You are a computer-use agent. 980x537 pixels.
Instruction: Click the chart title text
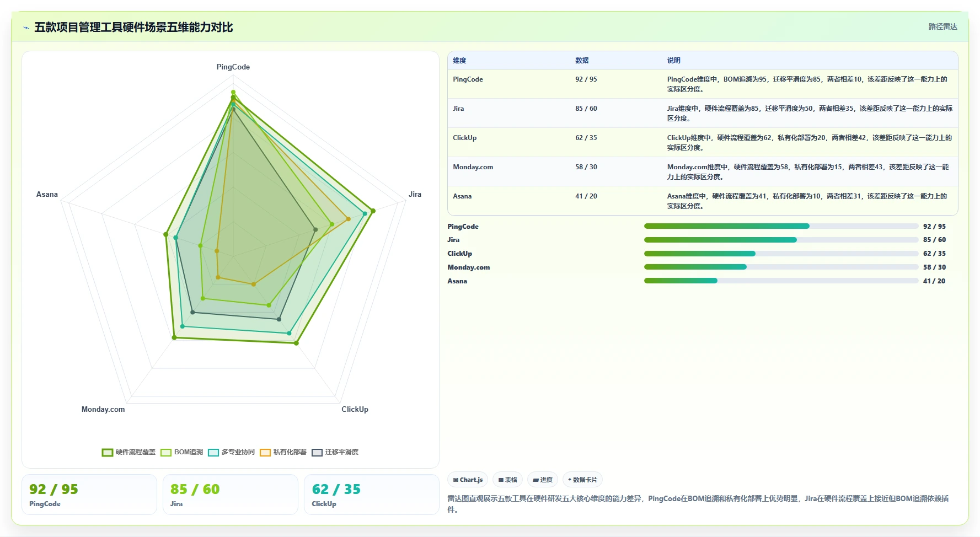click(x=133, y=28)
